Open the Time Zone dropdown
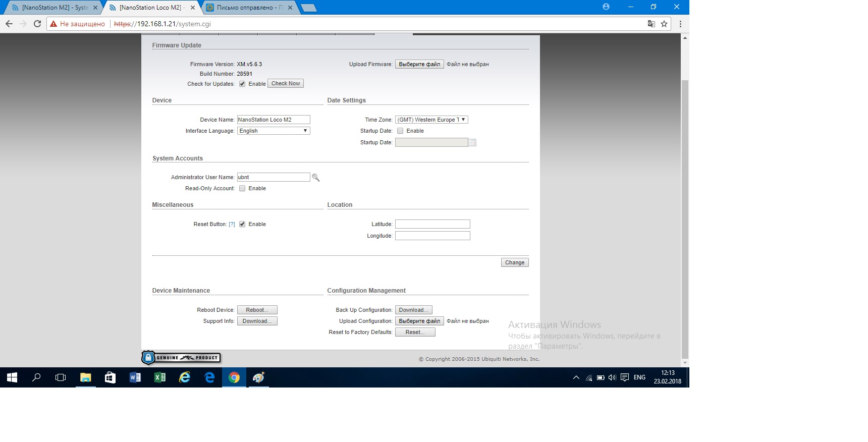This screenshot has height=442, width=868. click(431, 120)
